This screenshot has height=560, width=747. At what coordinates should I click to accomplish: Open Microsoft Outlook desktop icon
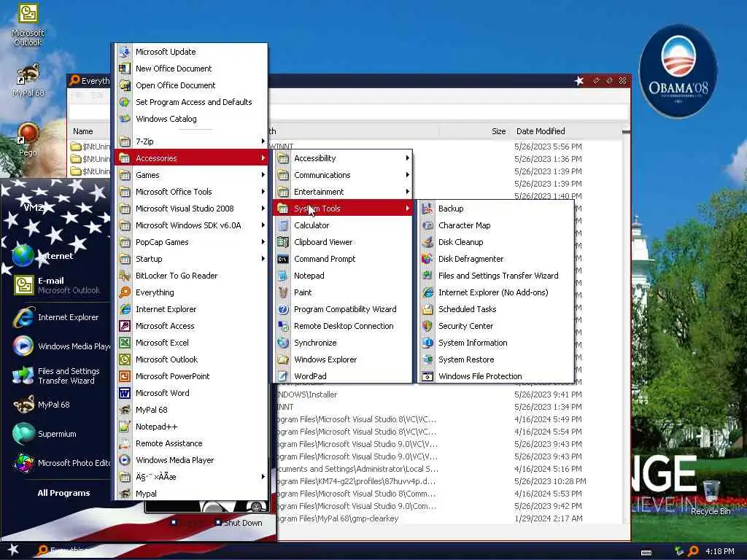28,25
